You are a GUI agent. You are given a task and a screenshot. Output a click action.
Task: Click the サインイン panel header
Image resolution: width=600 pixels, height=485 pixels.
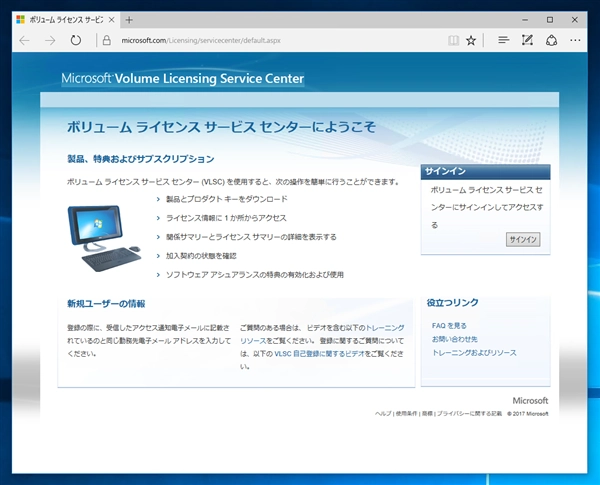coord(485,172)
